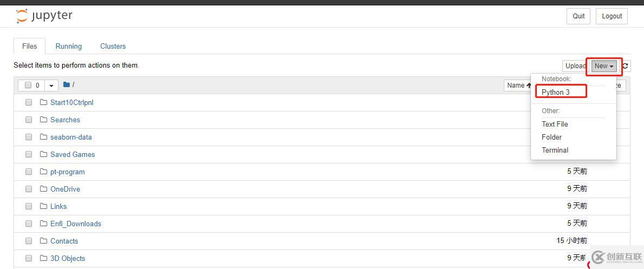Click folder icon beside OneDrive
Viewport: 644px width, 269px height.
pyautogui.click(x=44, y=189)
